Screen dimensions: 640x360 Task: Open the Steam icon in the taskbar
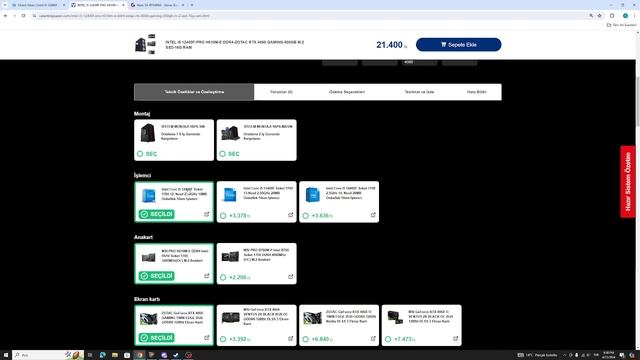(176, 355)
